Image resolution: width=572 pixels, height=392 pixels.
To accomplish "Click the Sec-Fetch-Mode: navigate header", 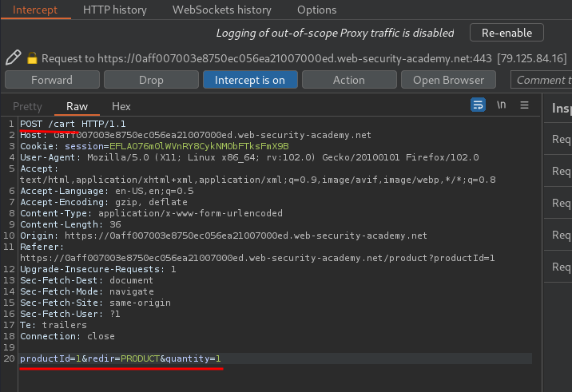I will coord(87,291).
